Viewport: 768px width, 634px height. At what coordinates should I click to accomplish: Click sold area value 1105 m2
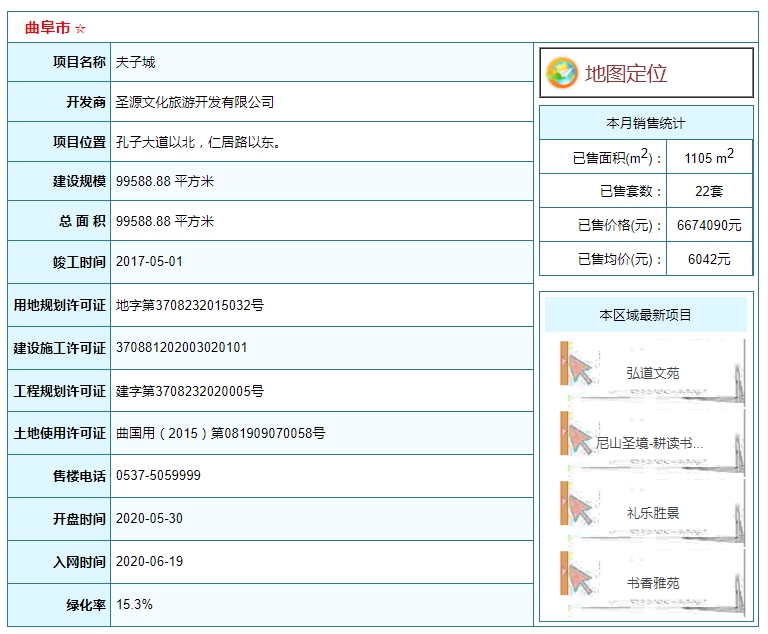[709, 157]
